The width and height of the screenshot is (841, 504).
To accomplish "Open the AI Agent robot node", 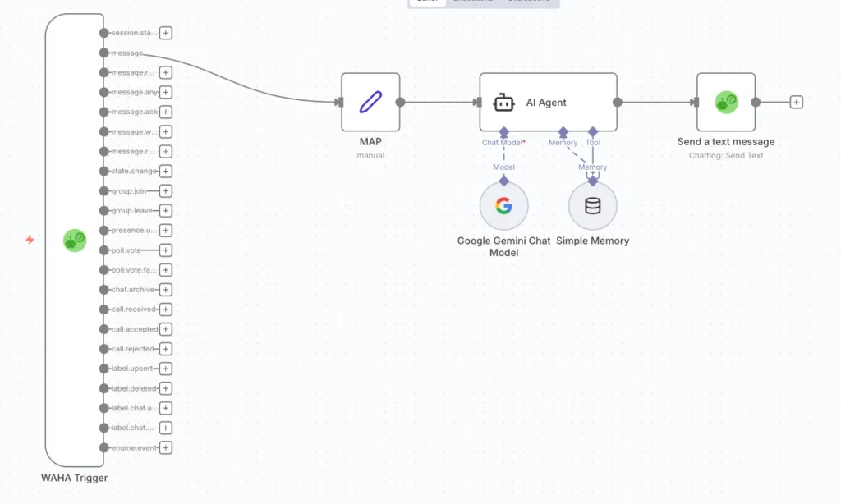I will pos(548,102).
